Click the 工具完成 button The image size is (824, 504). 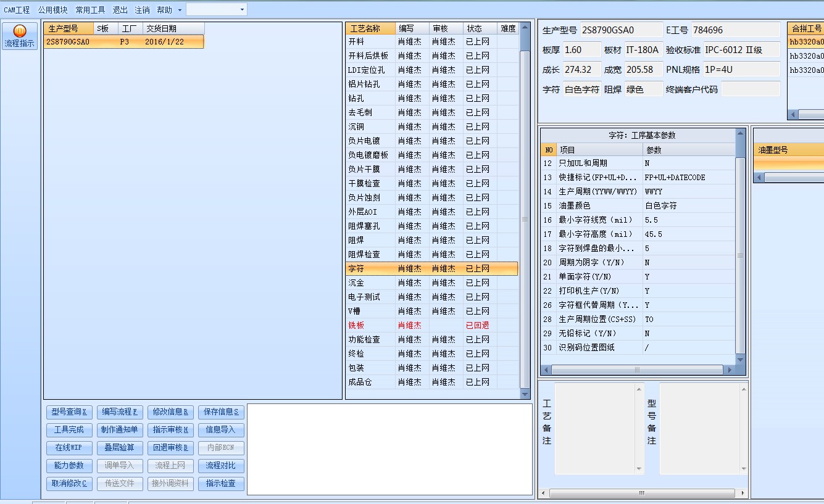point(69,430)
